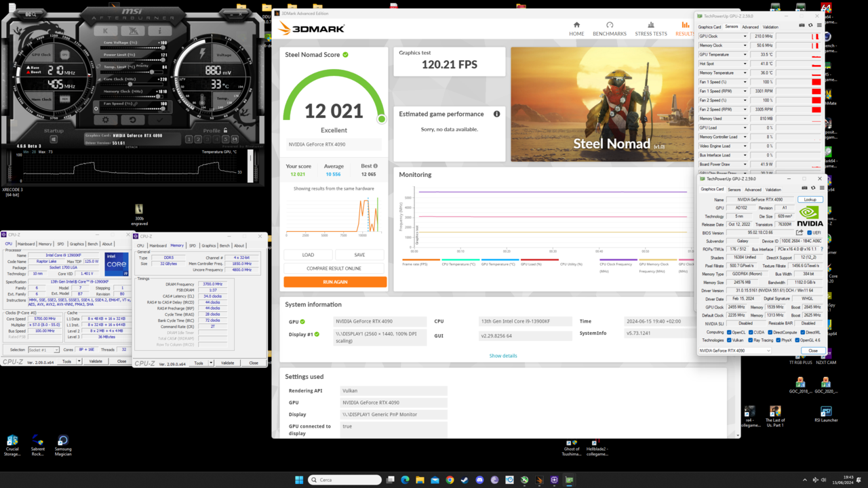
Task: Click the Cerca search box on taskbar
Action: [344, 480]
